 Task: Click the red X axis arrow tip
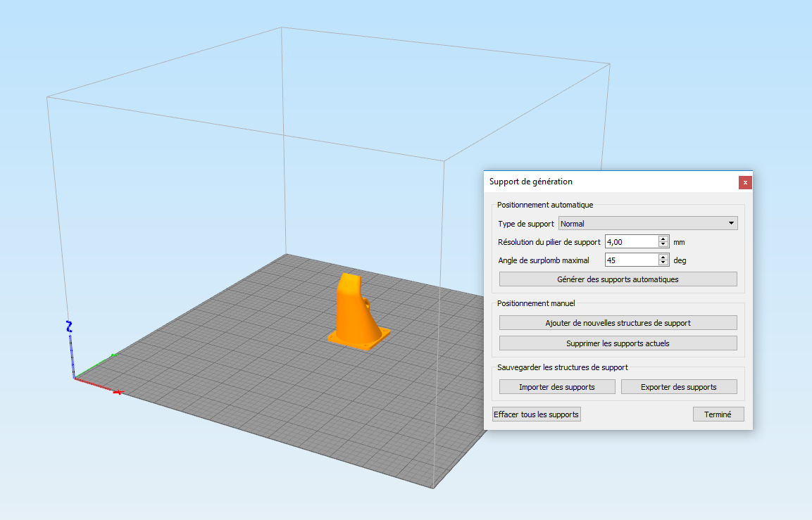point(118,393)
